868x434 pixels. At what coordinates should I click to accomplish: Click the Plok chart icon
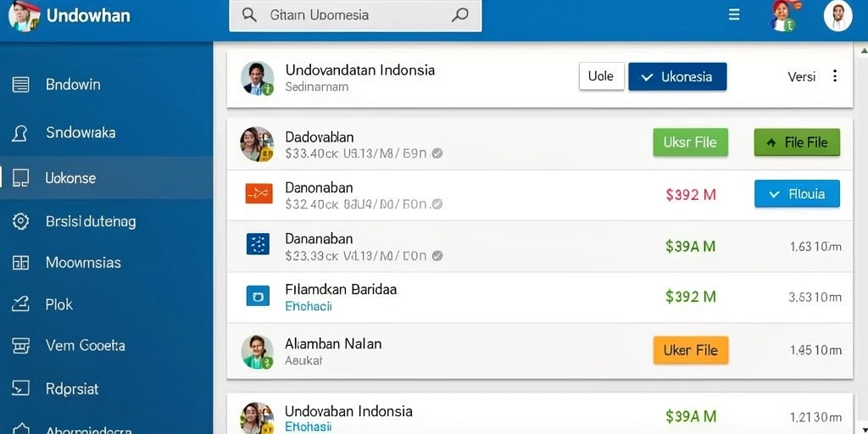point(20,304)
